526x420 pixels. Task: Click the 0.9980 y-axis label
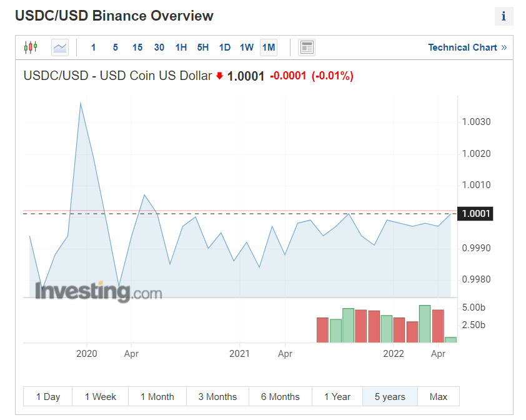[x=476, y=279]
